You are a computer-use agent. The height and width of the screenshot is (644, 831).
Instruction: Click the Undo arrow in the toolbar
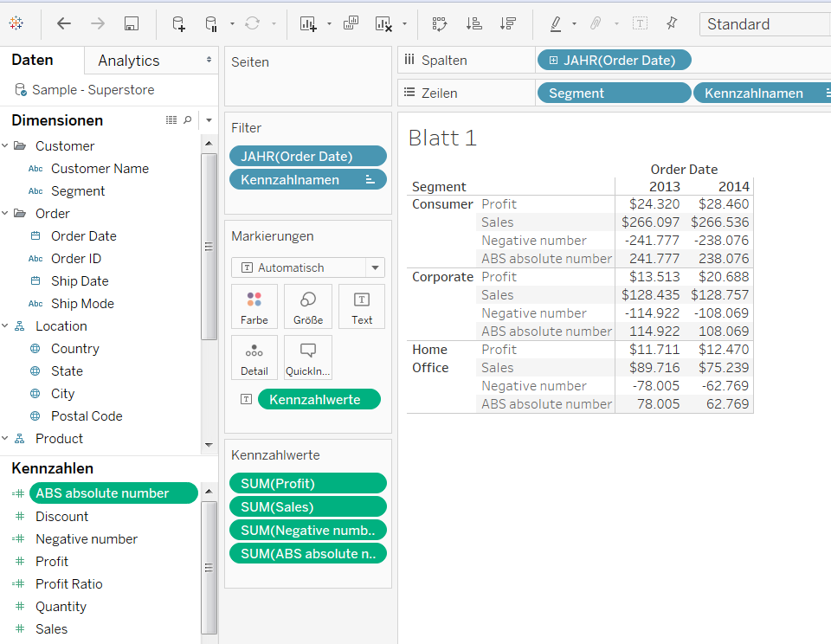pos(63,23)
